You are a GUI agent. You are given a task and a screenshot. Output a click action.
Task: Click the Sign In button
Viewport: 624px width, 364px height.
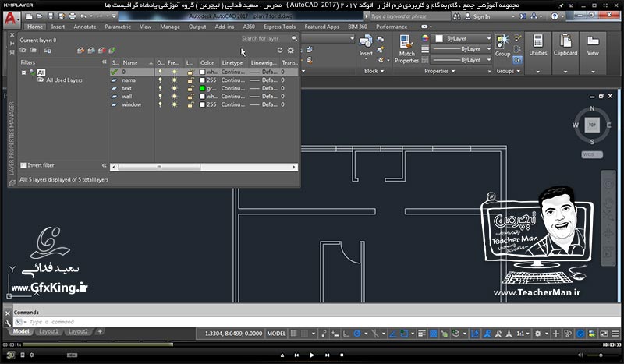pyautogui.click(x=478, y=16)
